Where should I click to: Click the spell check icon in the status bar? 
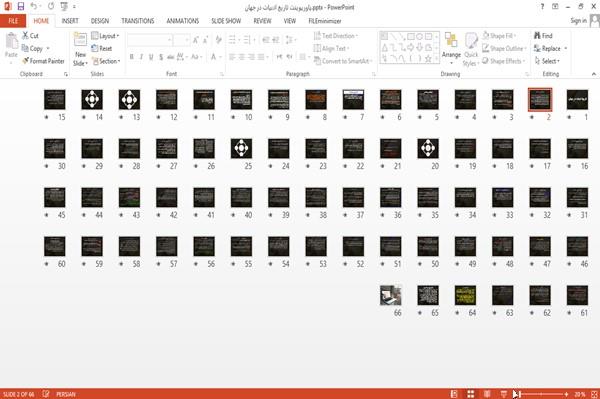pos(46,394)
